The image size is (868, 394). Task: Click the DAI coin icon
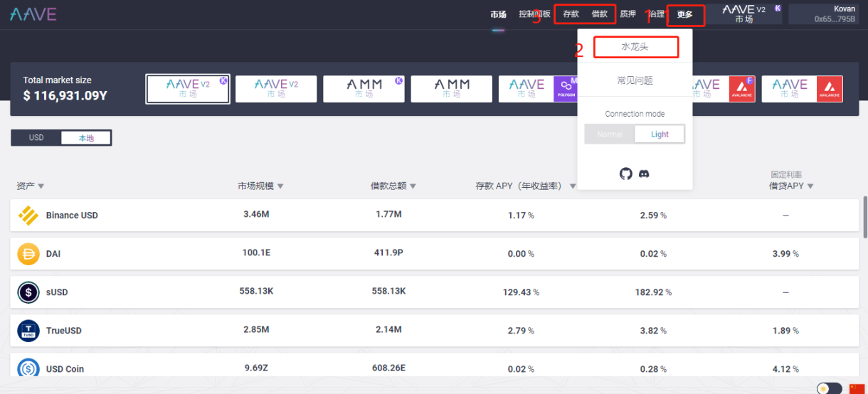[28, 254]
